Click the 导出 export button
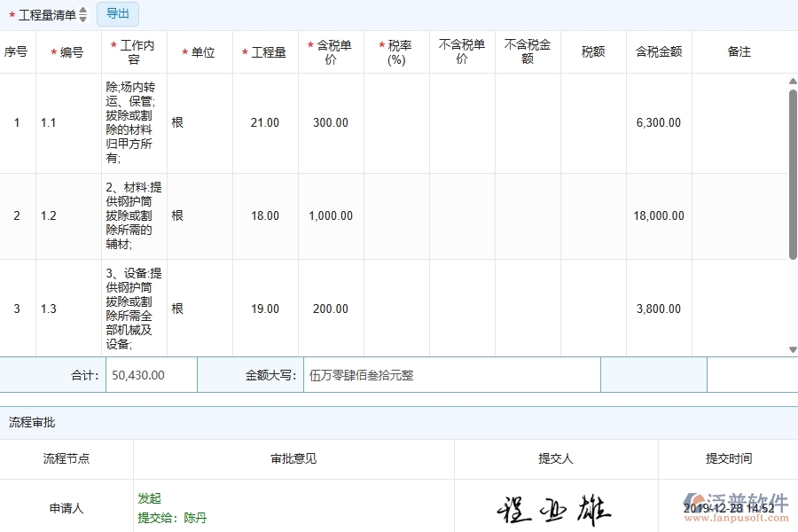Image resolution: width=798 pixels, height=532 pixels. (x=118, y=13)
